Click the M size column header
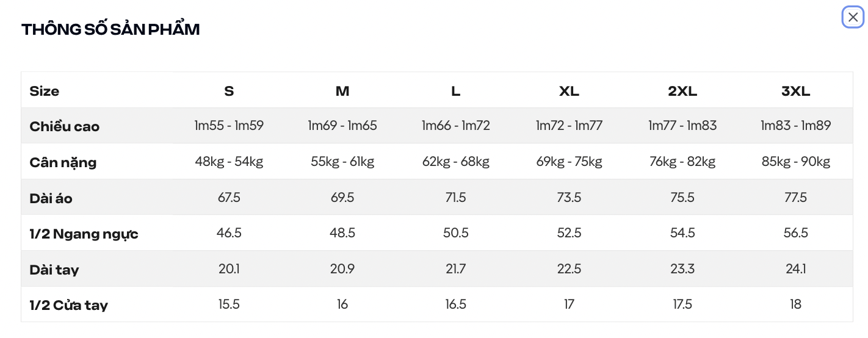Image resolution: width=868 pixels, height=338 pixels. [342, 91]
